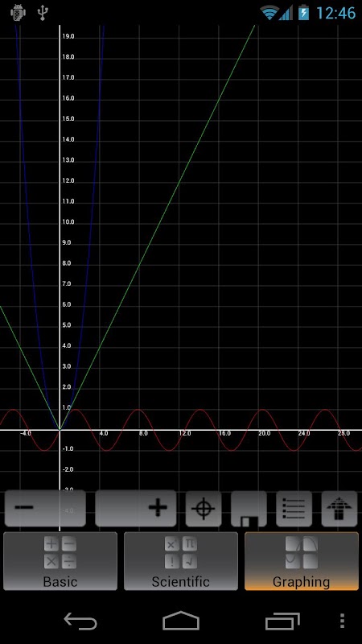Tap the x-axis label 16.0

tap(224, 433)
